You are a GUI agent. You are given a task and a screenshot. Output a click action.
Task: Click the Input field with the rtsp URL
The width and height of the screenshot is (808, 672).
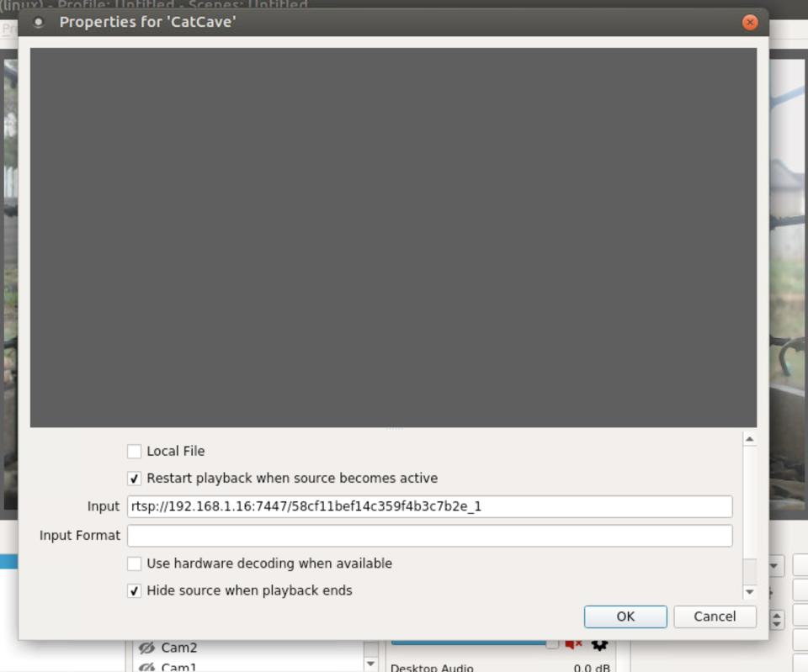[x=429, y=506]
